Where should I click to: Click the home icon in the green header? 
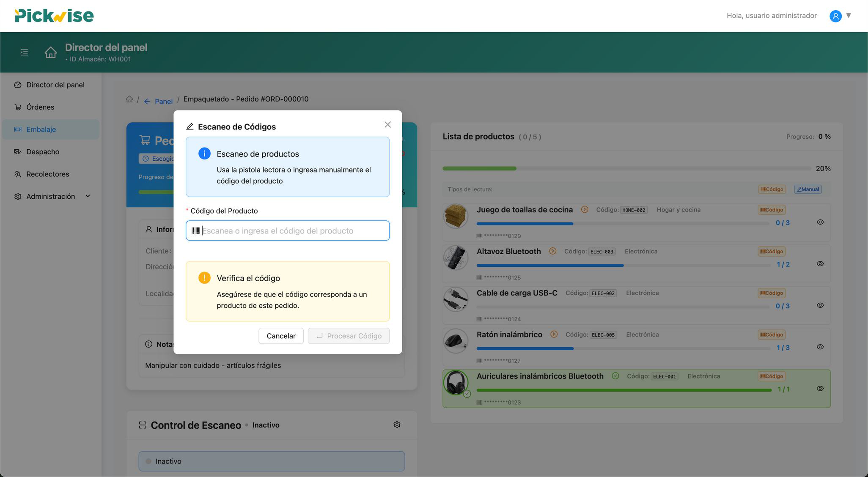[x=51, y=52]
